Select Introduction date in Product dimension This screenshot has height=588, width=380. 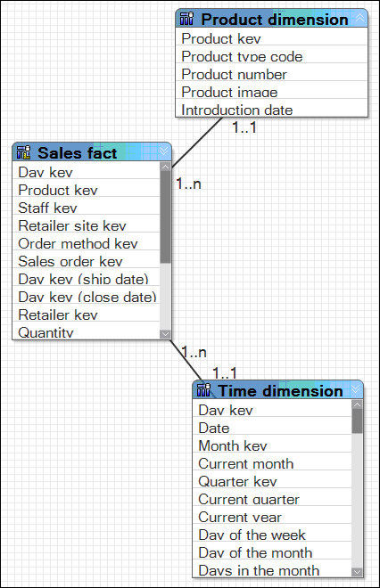271,110
